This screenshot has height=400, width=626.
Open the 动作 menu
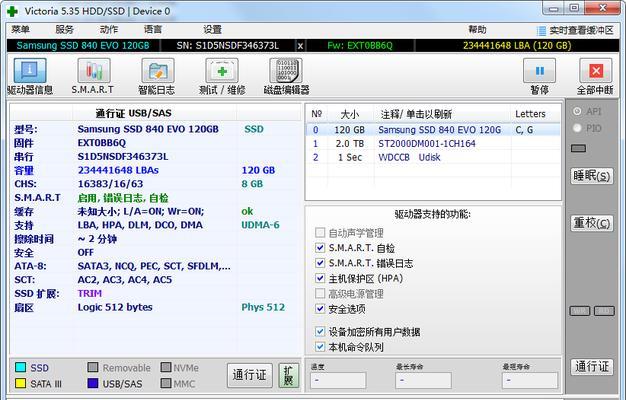(x=109, y=30)
